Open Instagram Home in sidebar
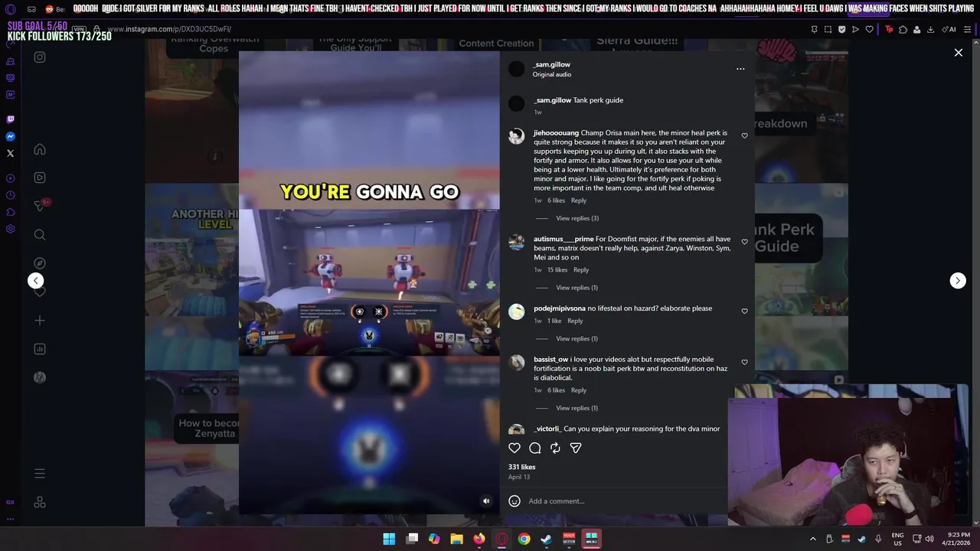980x551 pixels. tap(40, 149)
